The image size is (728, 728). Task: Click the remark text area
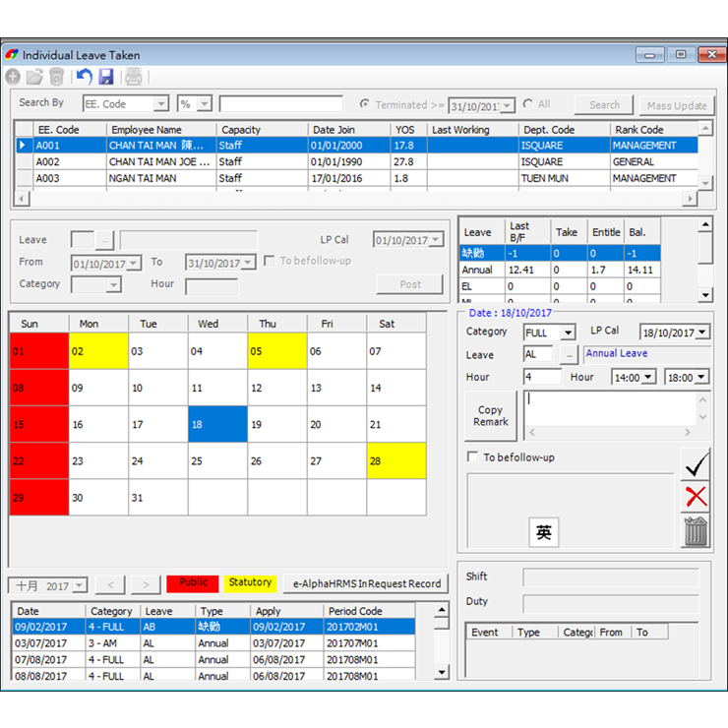[x=610, y=408]
